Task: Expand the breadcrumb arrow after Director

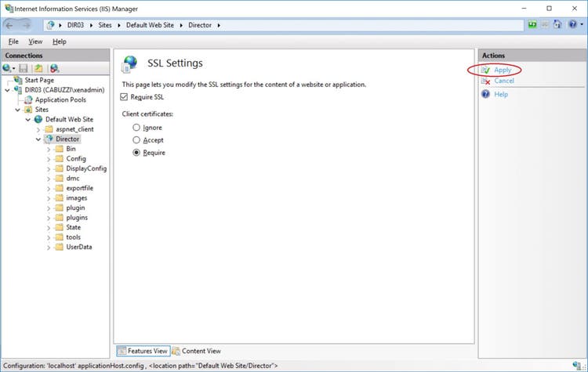Action: click(x=219, y=26)
